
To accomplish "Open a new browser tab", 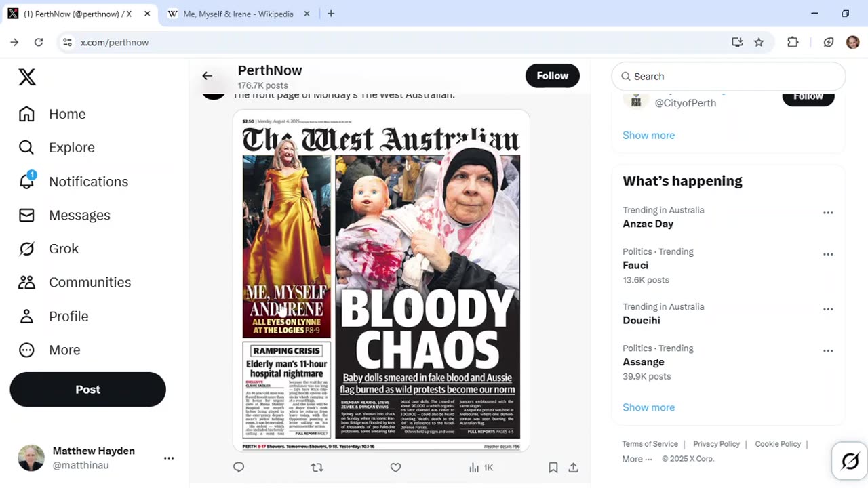I will coord(331,14).
